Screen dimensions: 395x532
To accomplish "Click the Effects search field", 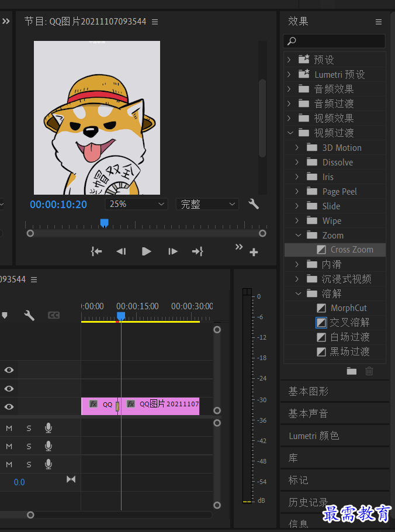I will coord(334,41).
